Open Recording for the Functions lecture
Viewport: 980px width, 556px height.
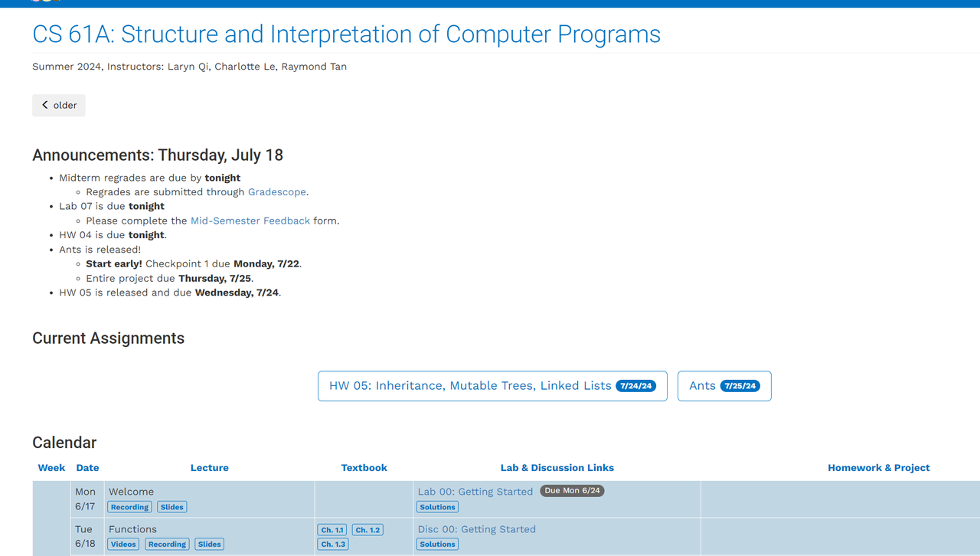(x=167, y=545)
